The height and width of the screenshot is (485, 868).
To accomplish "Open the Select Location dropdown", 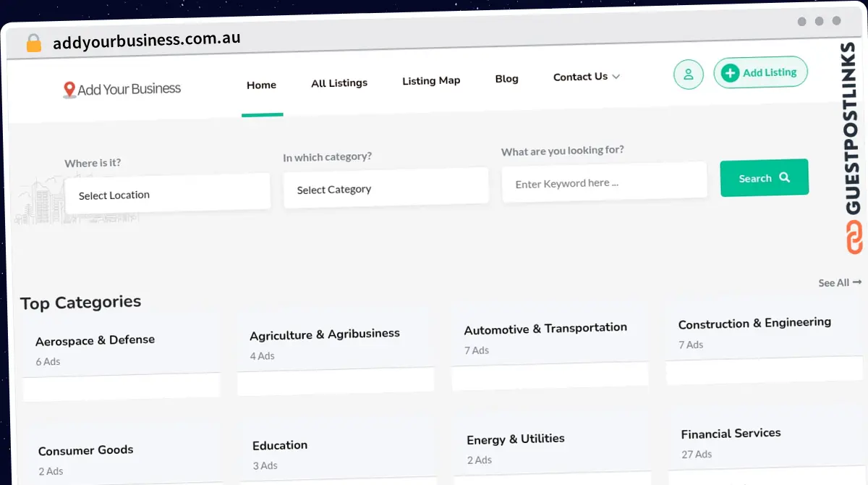I will (x=168, y=194).
